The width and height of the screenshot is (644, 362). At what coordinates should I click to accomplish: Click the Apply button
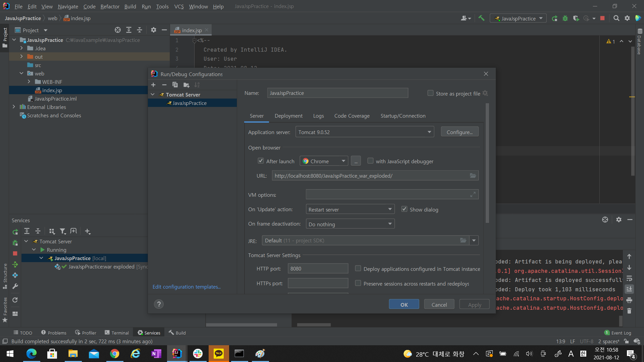(x=475, y=304)
